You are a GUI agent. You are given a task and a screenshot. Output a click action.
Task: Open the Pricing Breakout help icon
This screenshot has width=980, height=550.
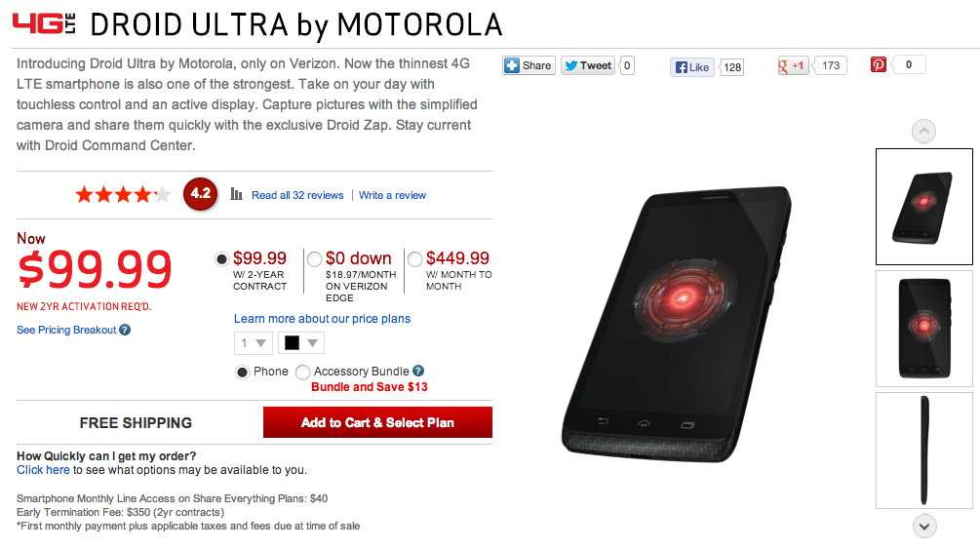[x=125, y=330]
